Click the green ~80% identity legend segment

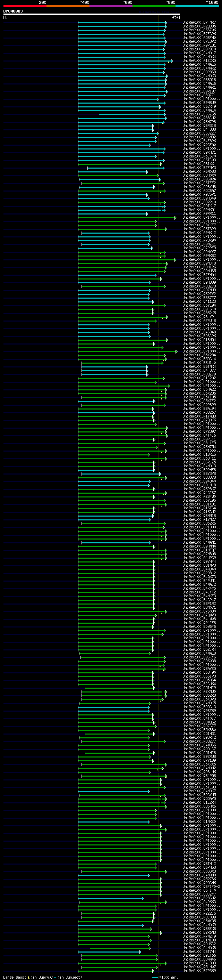point(154,6)
